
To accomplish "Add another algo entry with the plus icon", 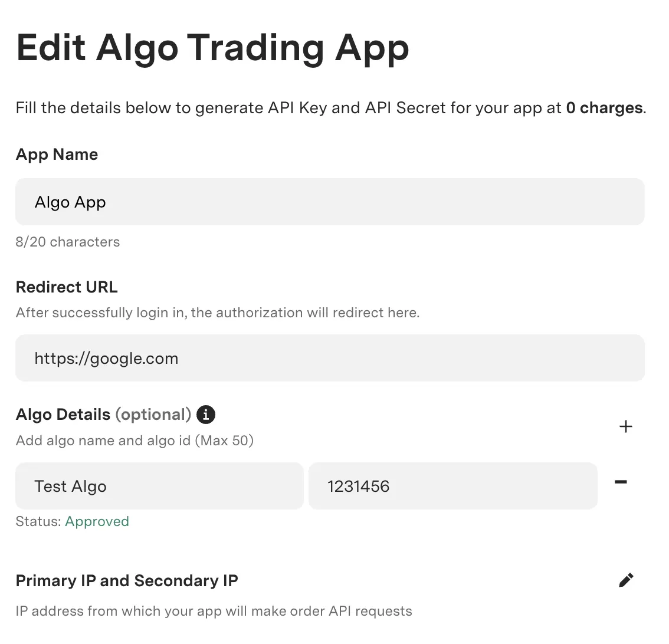I will [x=626, y=426].
